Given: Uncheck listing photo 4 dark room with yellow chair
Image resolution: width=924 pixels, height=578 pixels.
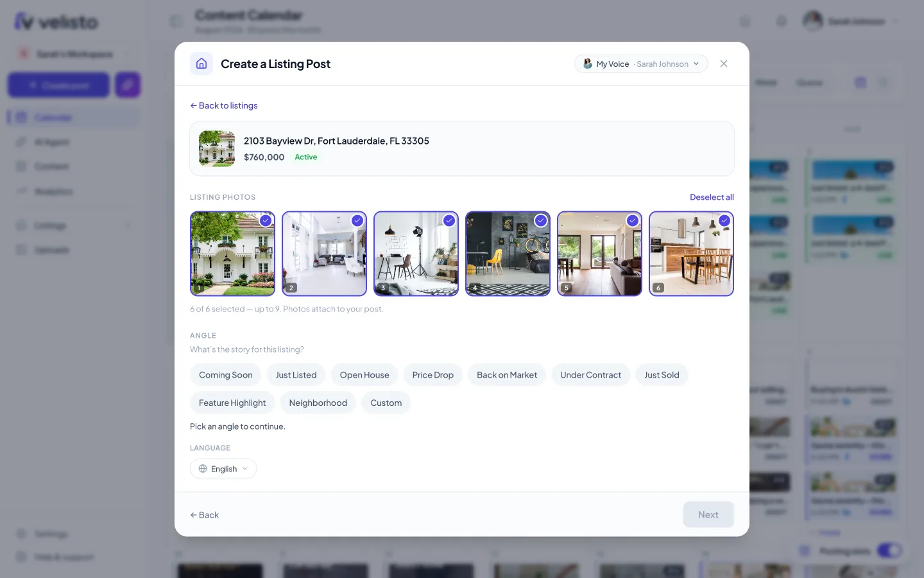Looking at the screenshot, I should click(x=541, y=220).
